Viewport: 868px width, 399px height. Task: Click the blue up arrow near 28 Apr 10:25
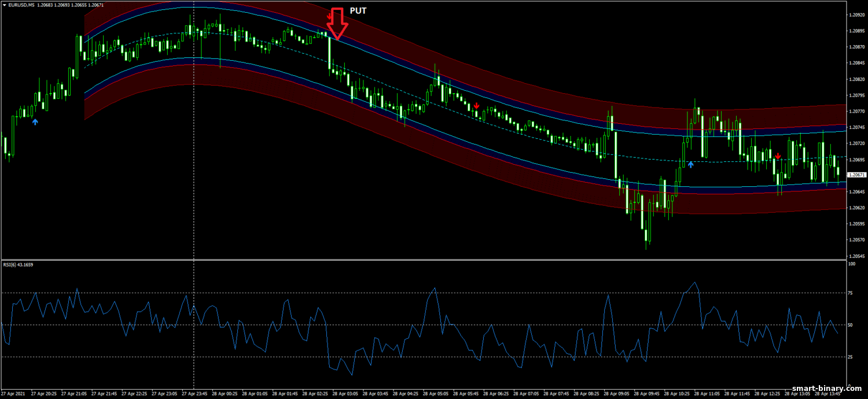coord(690,164)
